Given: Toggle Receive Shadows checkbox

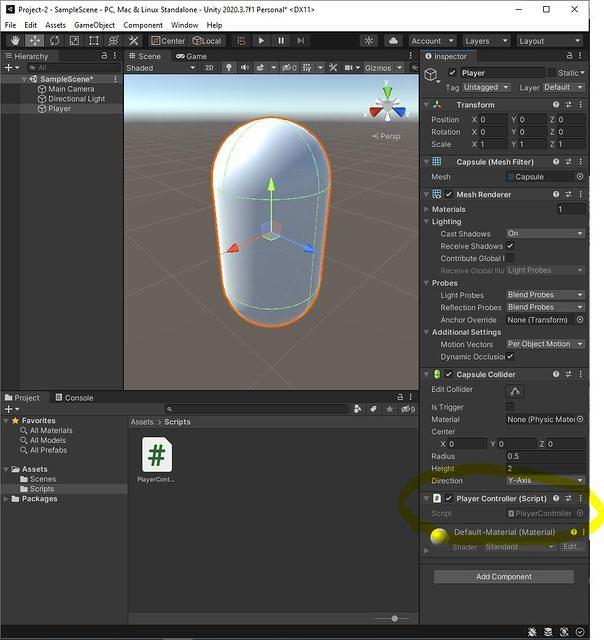Looking at the screenshot, I should (510, 246).
